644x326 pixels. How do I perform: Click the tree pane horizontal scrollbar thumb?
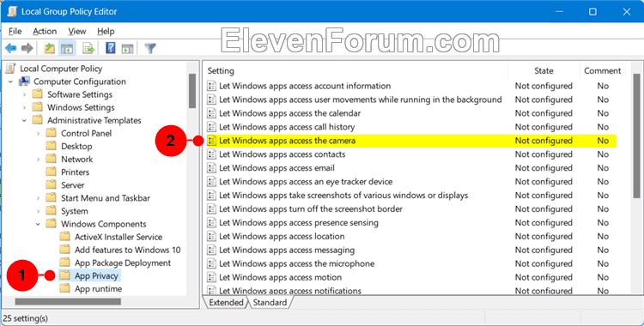coord(68,302)
